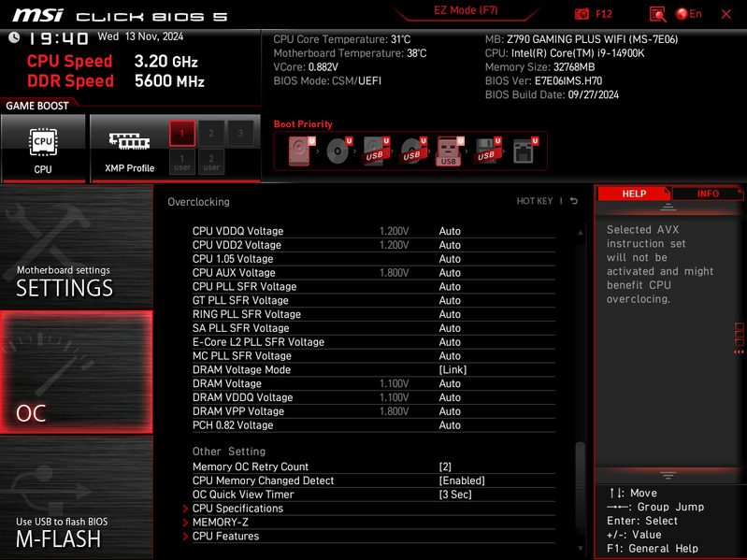This screenshot has width=747, height=560.
Task: Open the BIOS search magnifier icon
Action: (x=657, y=14)
